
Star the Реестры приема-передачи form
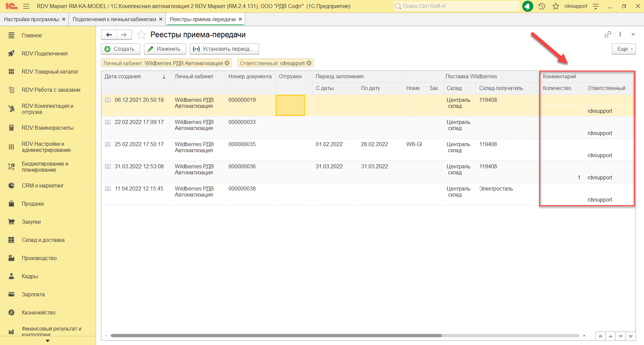coord(141,35)
